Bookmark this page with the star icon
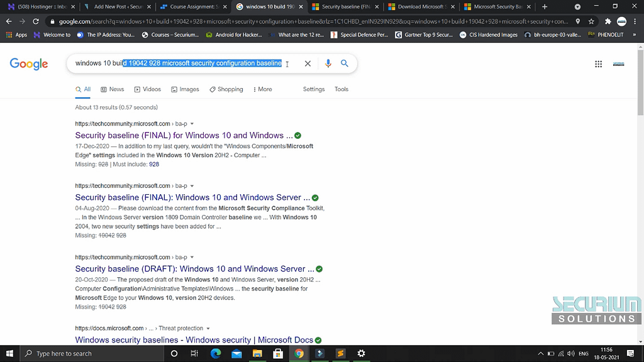 pyautogui.click(x=591, y=21)
